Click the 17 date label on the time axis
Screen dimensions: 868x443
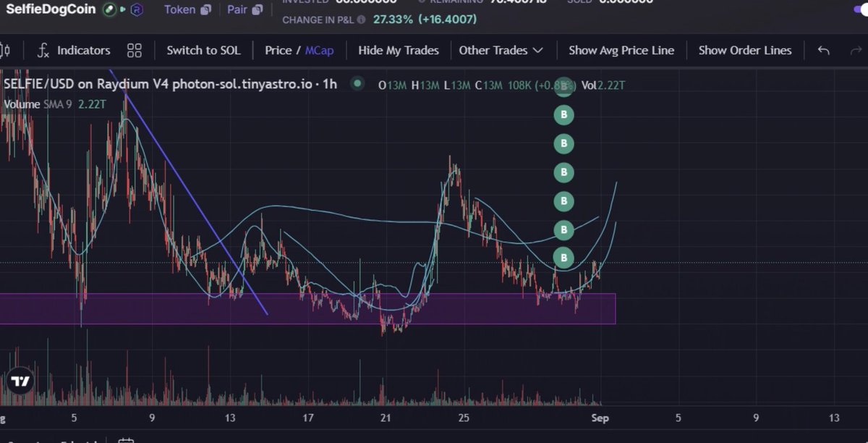coord(308,418)
